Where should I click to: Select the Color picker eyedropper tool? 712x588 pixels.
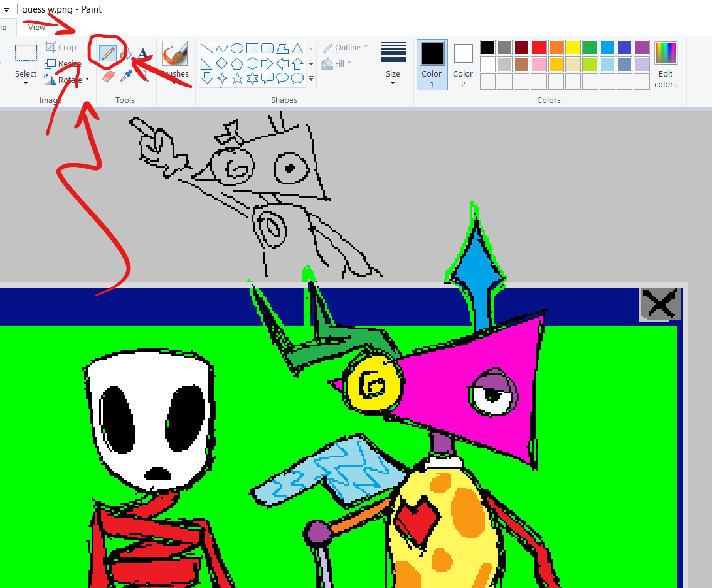coord(126,76)
